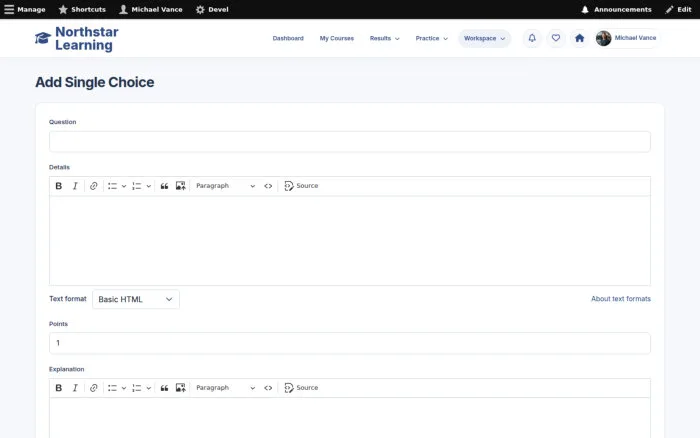
Task: Toggle Bold in the Details editor
Action: [58, 186]
